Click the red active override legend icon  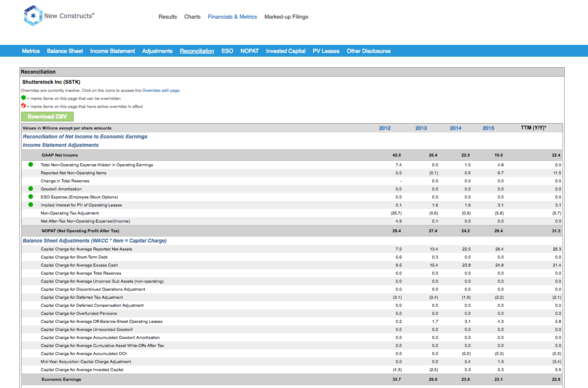point(24,106)
